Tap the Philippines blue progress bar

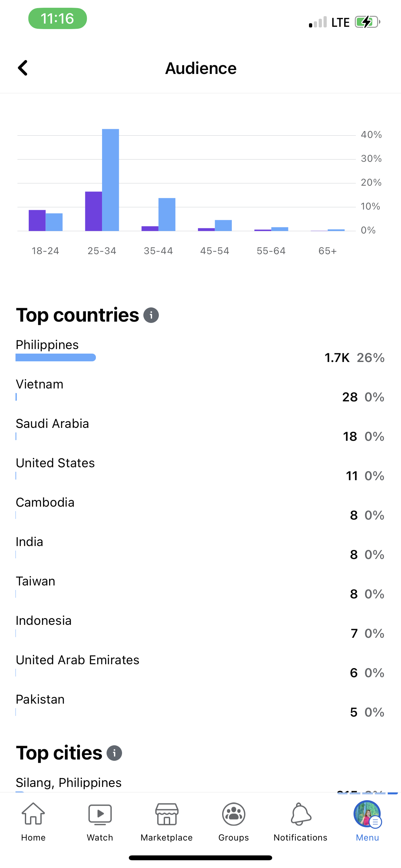pyautogui.click(x=56, y=357)
